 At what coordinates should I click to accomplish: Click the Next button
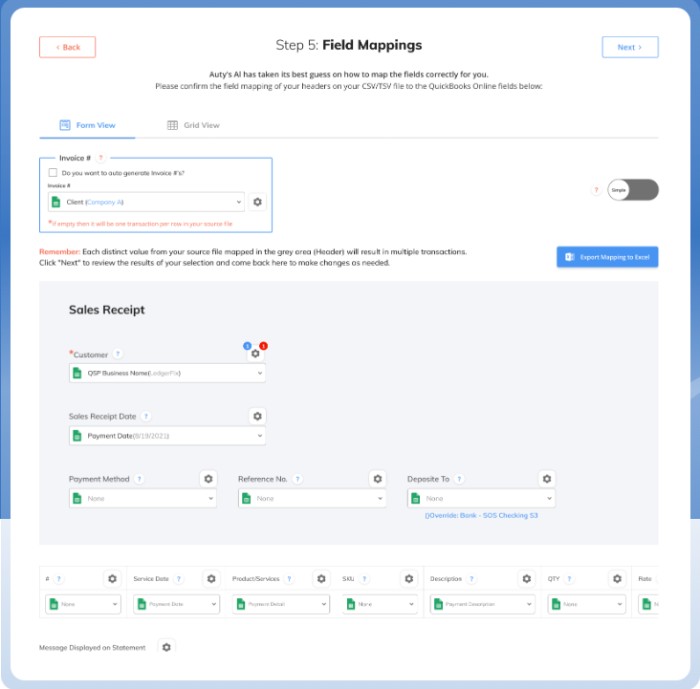click(x=630, y=47)
